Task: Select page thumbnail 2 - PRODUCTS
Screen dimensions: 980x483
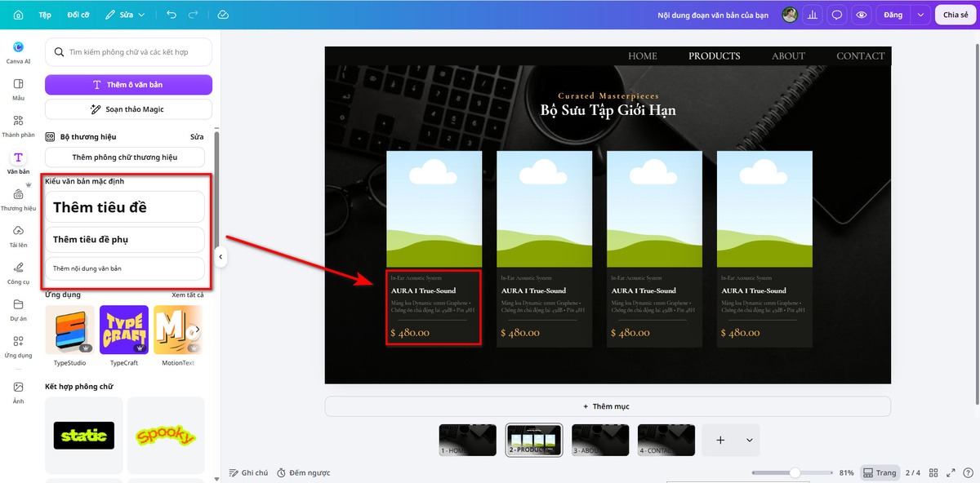Action: pyautogui.click(x=534, y=440)
